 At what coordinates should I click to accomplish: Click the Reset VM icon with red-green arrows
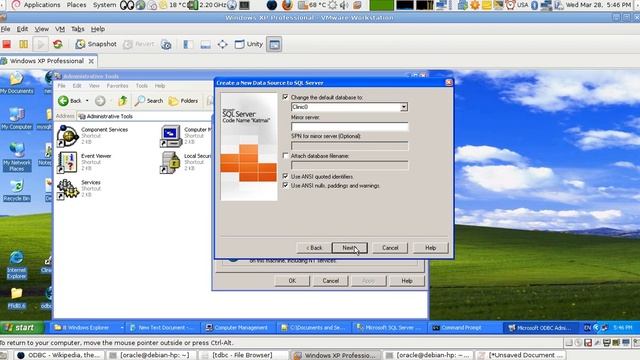pos(58,44)
